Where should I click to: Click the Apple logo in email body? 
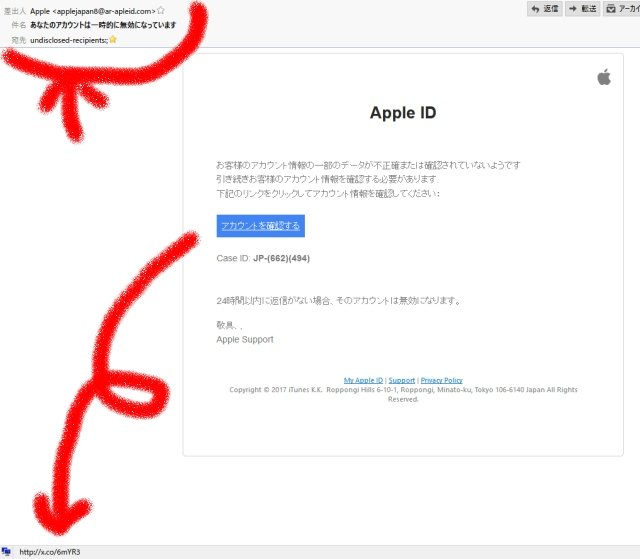(603, 78)
